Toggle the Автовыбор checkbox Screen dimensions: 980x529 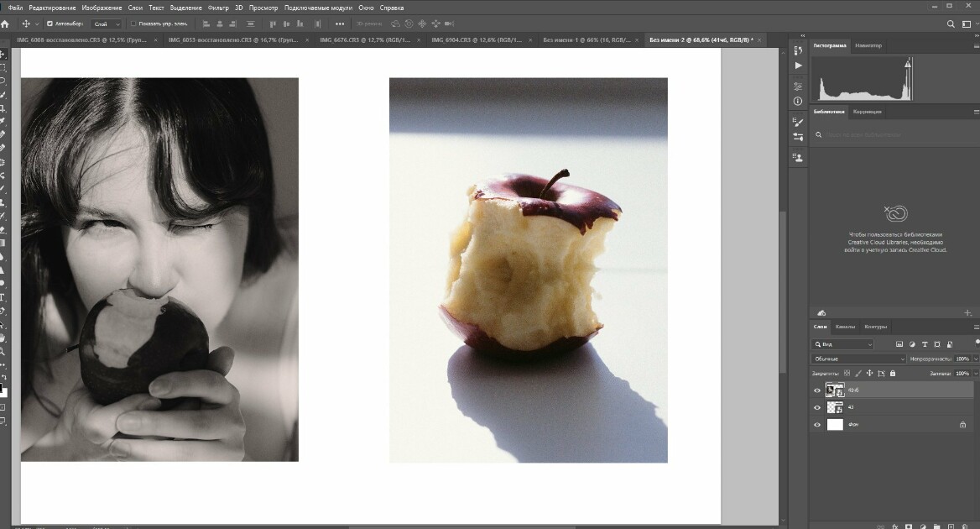point(50,24)
